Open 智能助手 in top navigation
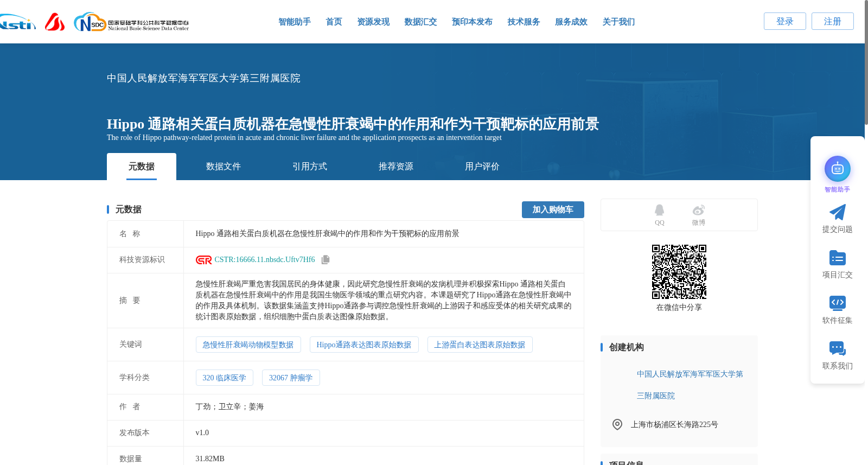Screen dimensions: 868x465 click(295, 22)
